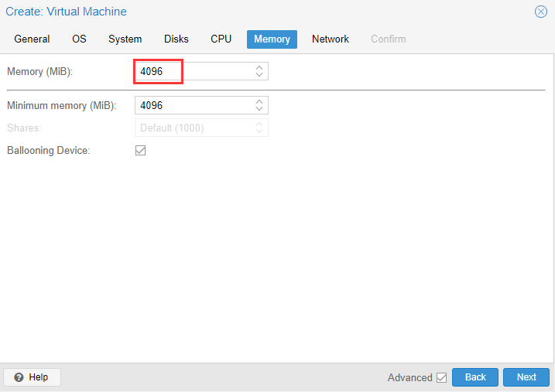Screen dimensions: 555x392
Task: Toggle the Advanced checkbox
Action: 441,377
